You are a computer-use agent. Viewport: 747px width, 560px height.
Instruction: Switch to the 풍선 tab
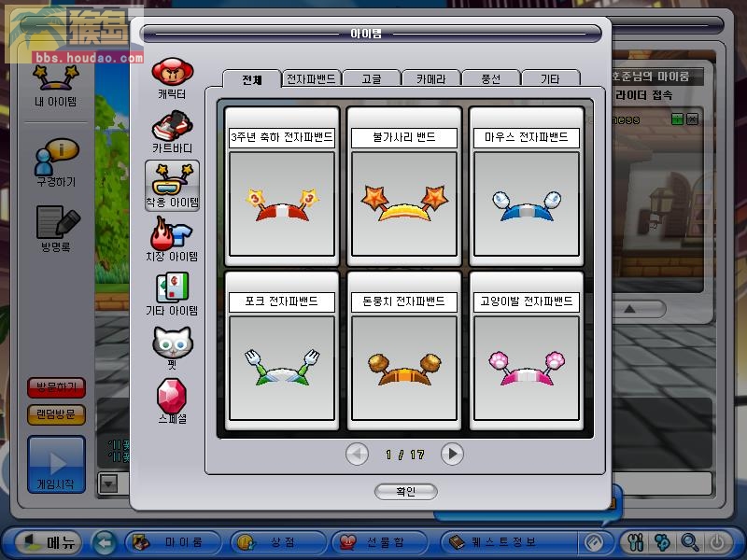(x=491, y=78)
